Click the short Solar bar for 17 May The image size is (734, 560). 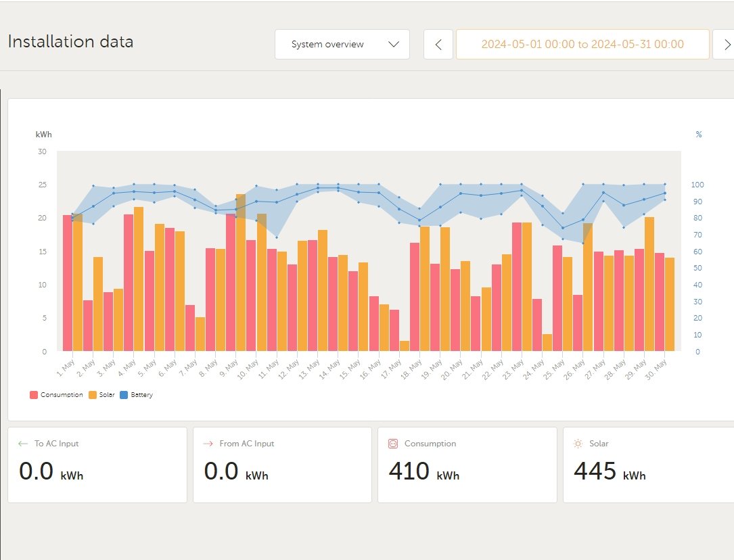pos(405,346)
